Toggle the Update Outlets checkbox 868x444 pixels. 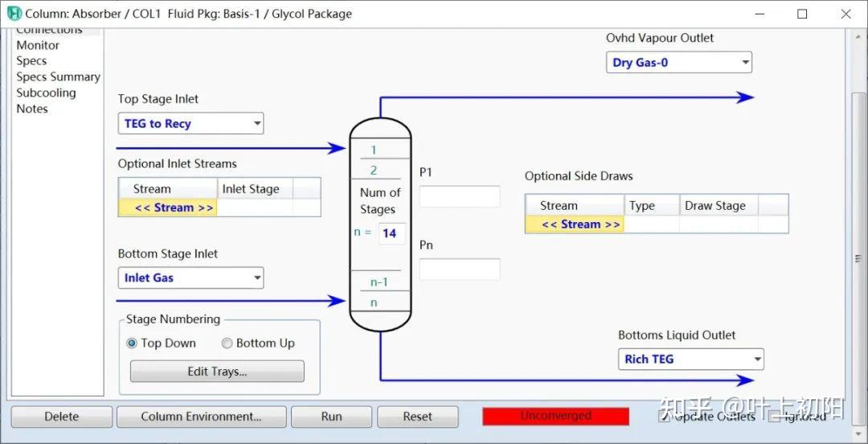click(x=664, y=417)
